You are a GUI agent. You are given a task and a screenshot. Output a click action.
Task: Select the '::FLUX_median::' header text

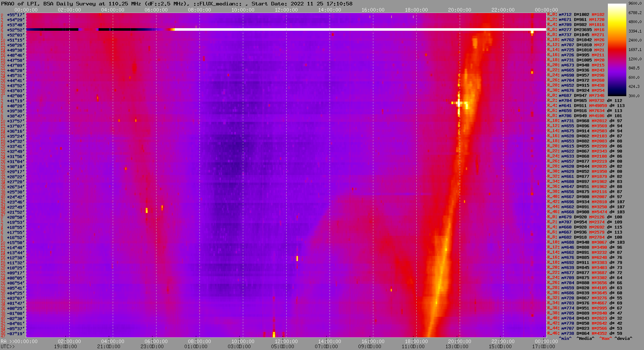pyautogui.click(x=217, y=4)
